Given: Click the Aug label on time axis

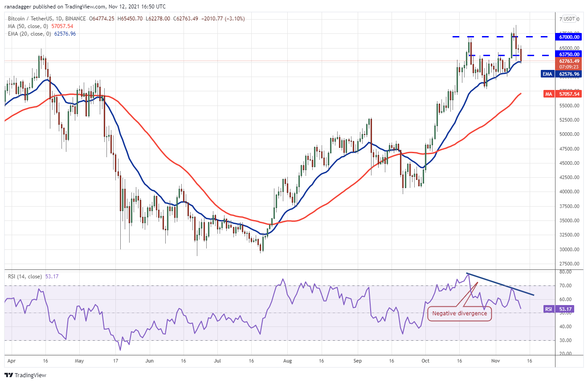Looking at the screenshot, I should [x=287, y=360].
